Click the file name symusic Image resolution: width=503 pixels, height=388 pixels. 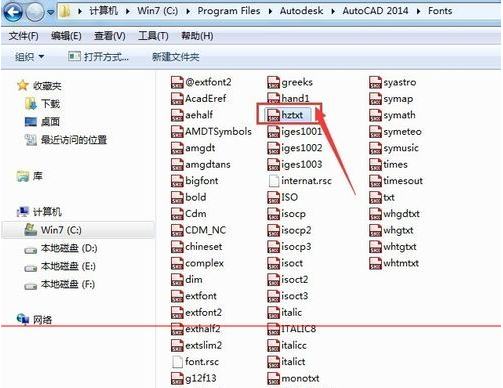pyautogui.click(x=401, y=148)
